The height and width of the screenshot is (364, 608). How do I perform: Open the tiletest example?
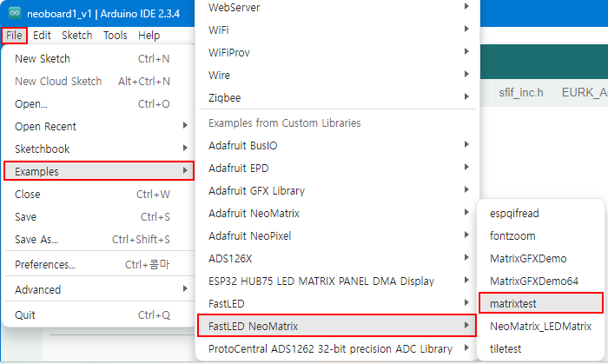point(541,348)
